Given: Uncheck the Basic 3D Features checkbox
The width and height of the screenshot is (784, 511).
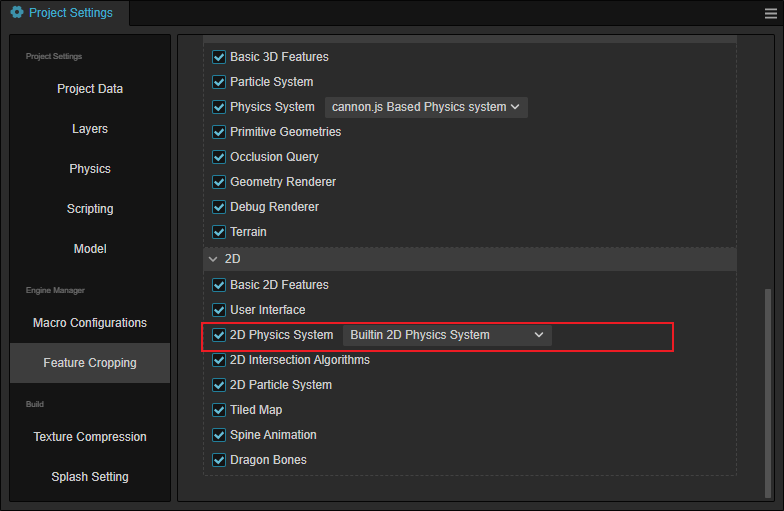Looking at the screenshot, I should point(219,57).
